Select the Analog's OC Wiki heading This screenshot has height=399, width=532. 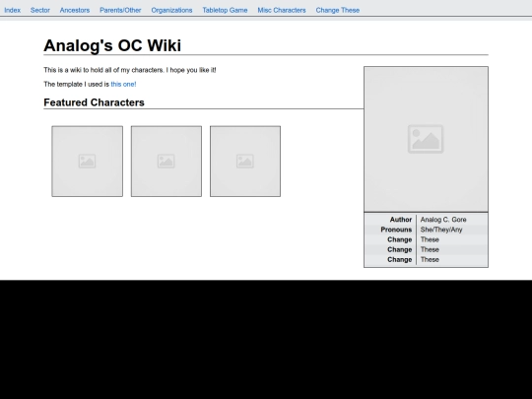[112, 45]
